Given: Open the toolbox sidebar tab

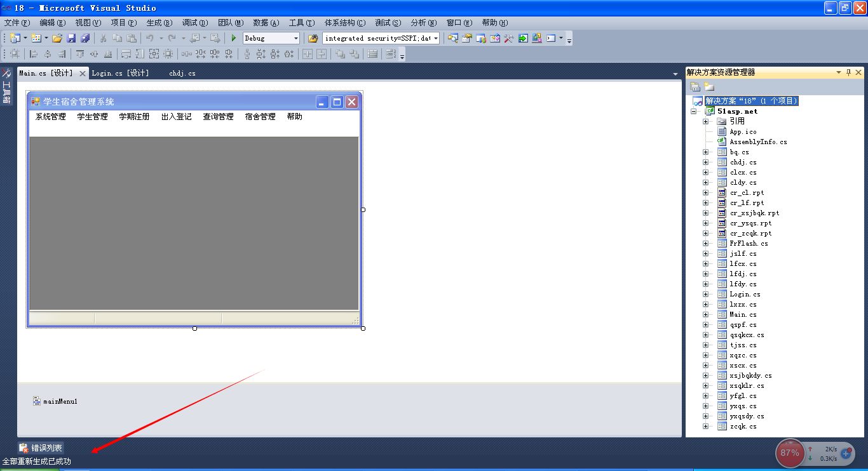Looking at the screenshot, I should click(6, 86).
